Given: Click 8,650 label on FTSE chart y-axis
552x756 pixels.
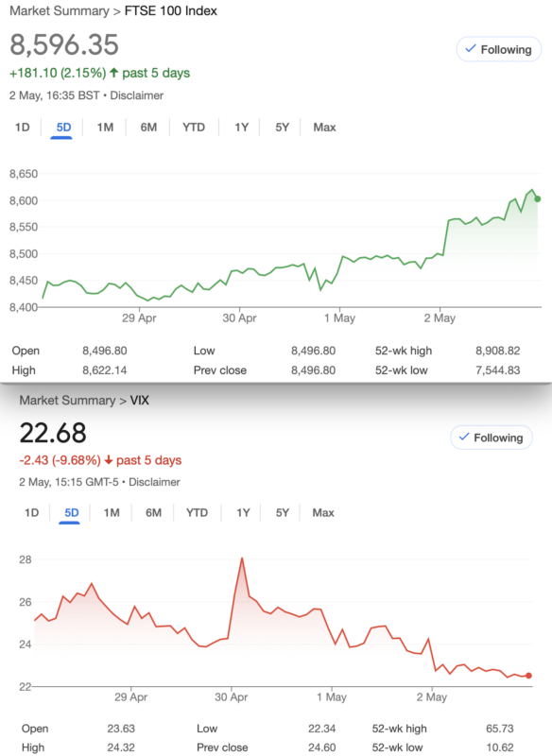Looking at the screenshot, I should [x=24, y=174].
